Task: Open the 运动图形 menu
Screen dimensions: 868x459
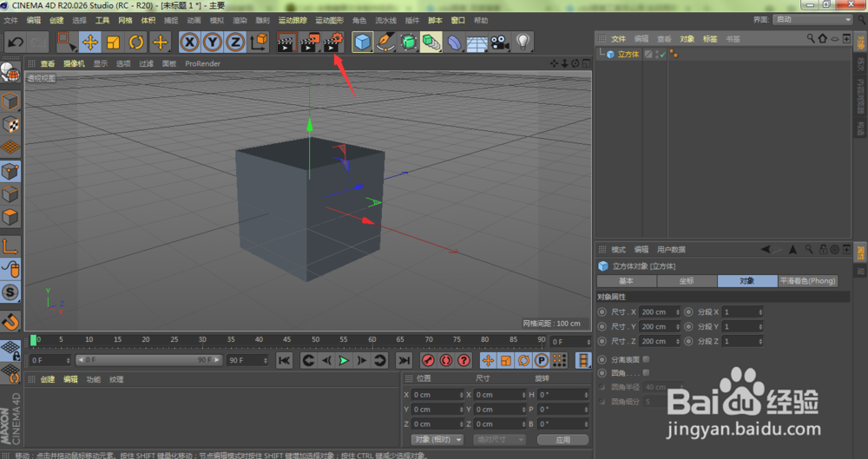Action: pyautogui.click(x=329, y=21)
